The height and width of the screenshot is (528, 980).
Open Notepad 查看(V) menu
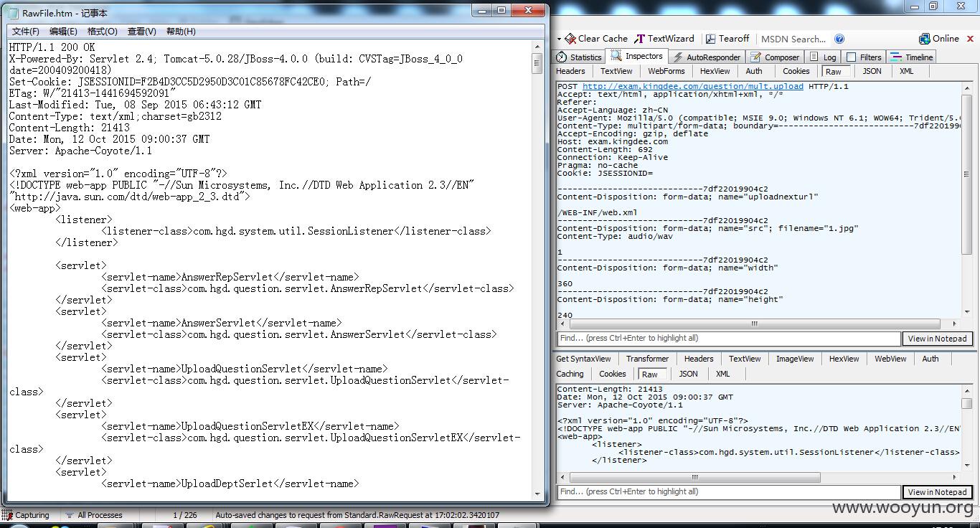(141, 32)
